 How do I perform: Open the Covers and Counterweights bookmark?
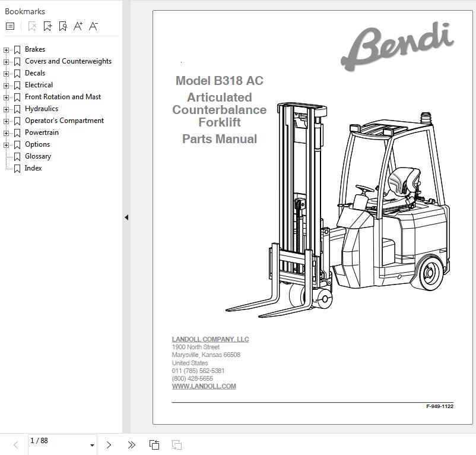click(x=68, y=61)
